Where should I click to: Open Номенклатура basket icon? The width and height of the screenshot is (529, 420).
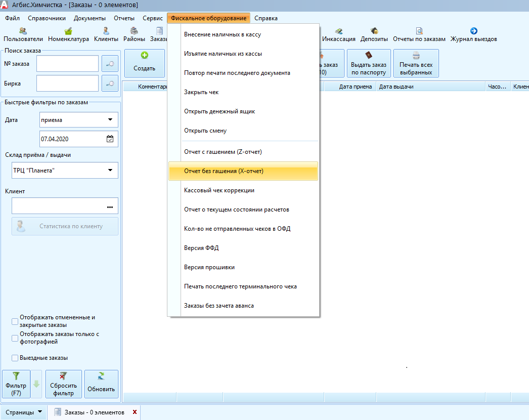click(68, 31)
